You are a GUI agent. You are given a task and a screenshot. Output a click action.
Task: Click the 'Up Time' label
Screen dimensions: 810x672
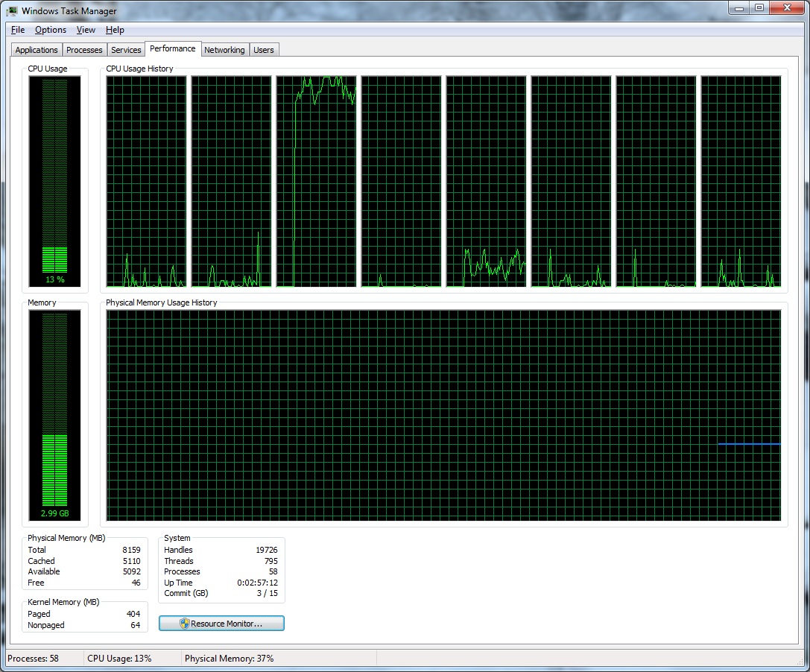pyautogui.click(x=178, y=583)
